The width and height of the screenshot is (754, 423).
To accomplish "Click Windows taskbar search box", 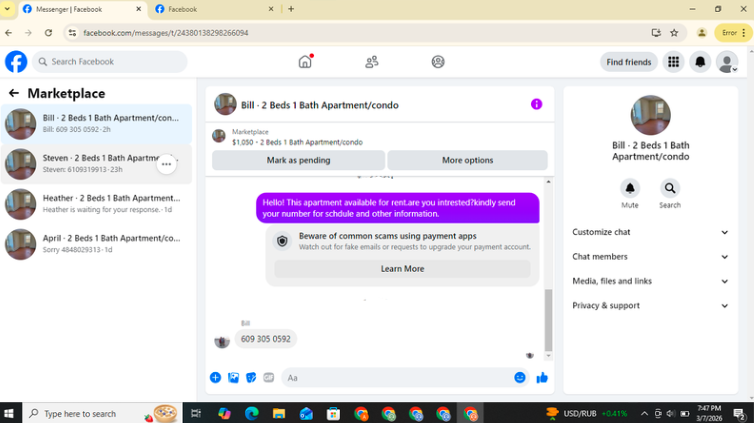I will [x=102, y=413].
